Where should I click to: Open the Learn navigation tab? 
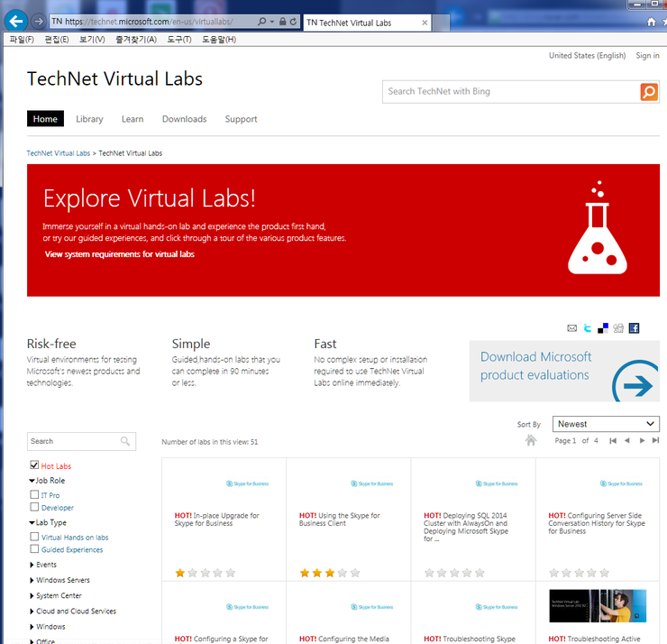pyautogui.click(x=132, y=119)
